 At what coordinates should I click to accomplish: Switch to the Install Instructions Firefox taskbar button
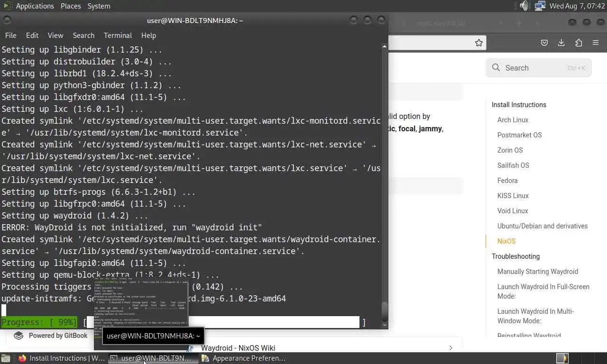click(62, 358)
